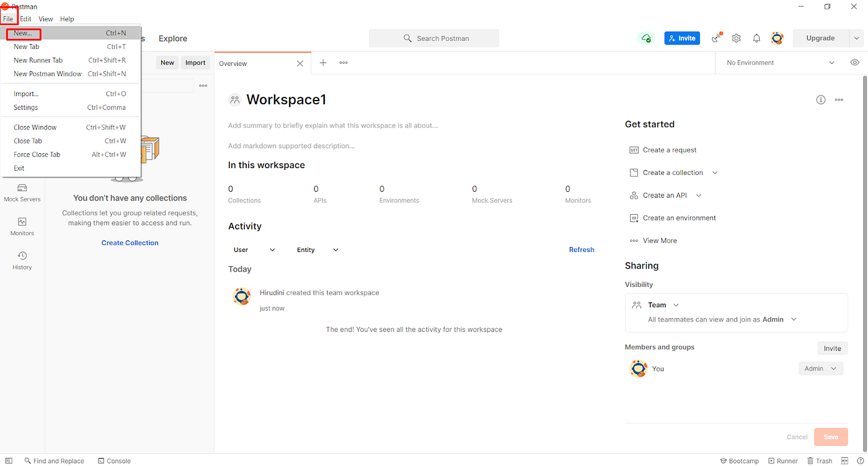The height and width of the screenshot is (466, 868).
Task: Open workspace ellipsis menu beside info icon
Action: click(x=839, y=100)
